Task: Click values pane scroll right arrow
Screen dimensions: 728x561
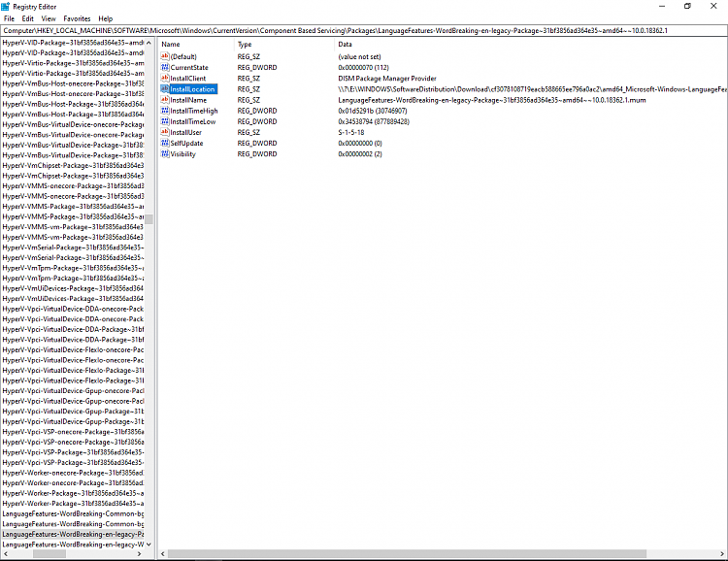Action: (x=722, y=553)
